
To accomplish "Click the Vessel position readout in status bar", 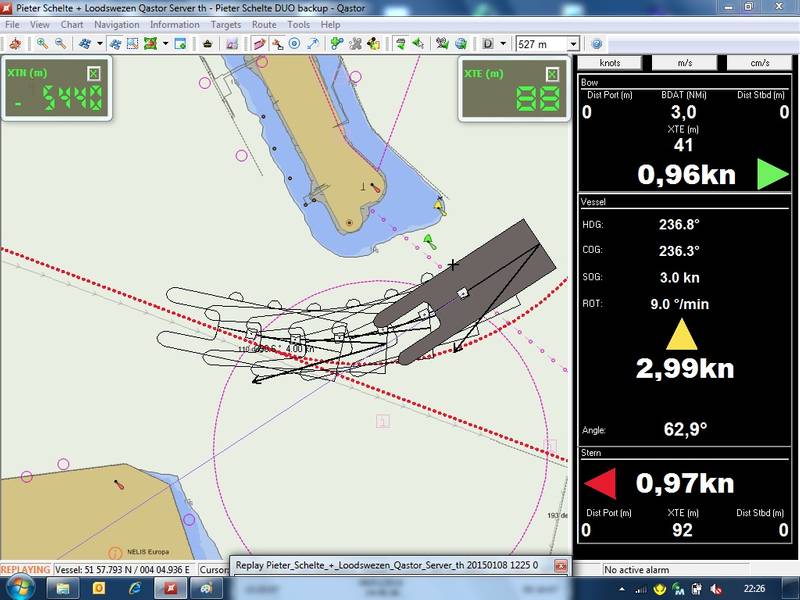I will click(122, 569).
